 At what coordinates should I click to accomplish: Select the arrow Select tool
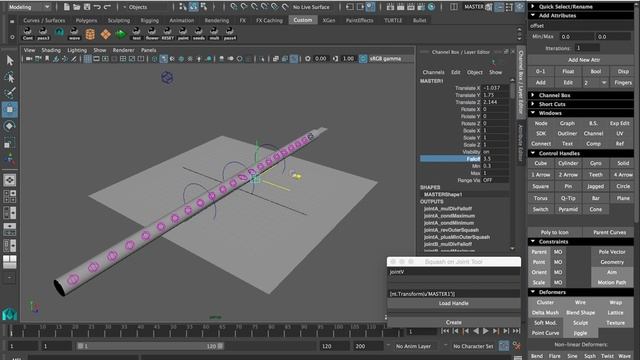coord(10,61)
